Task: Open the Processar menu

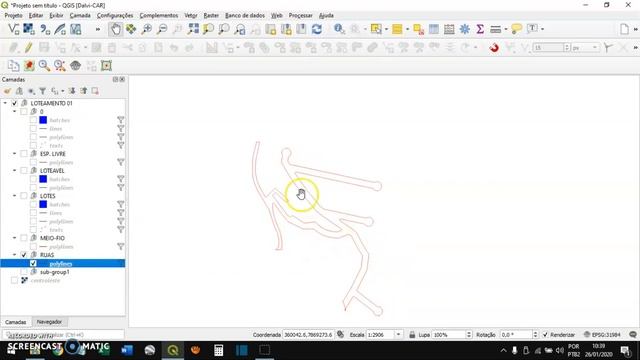Action: pos(300,16)
